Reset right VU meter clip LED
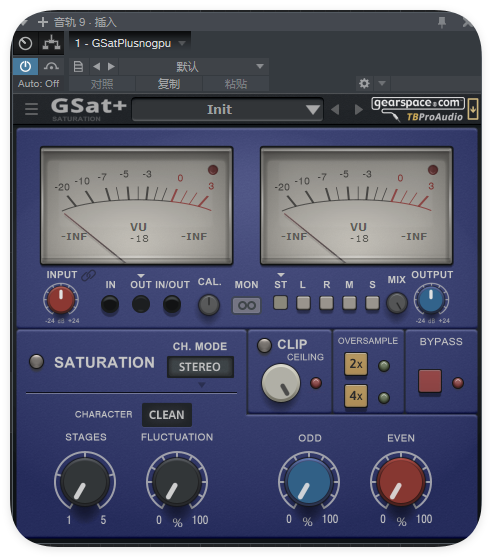 tap(433, 170)
